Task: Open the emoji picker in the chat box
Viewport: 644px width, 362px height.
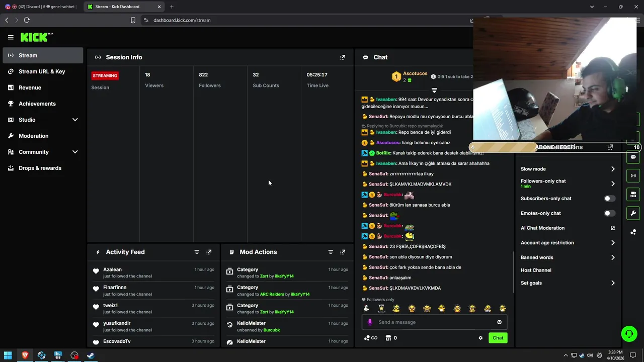Action: (499, 322)
